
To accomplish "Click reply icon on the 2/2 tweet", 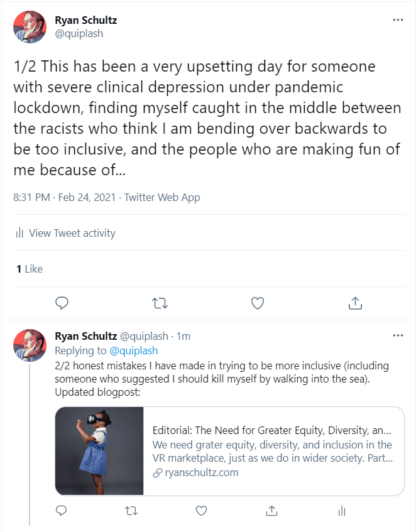I will click(x=62, y=510).
